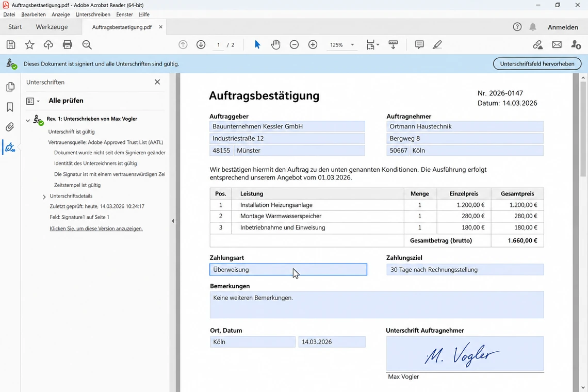The height and width of the screenshot is (392, 588).
Task: Click the Zahlungsart field with Überweisung
Action: coord(288,269)
